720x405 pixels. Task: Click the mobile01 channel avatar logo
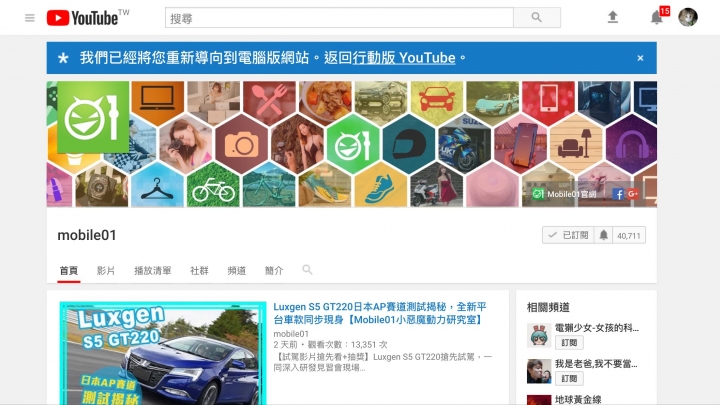[93, 117]
